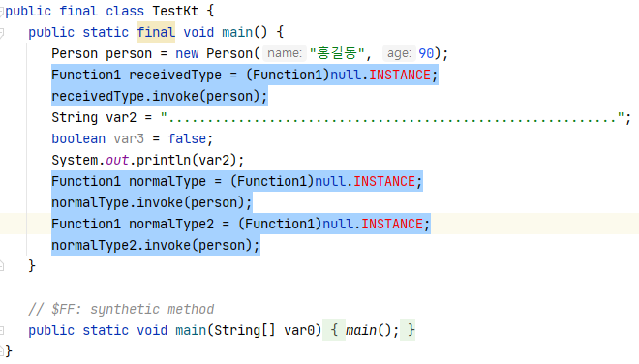Click the class name 'TestKt'
Screen dimensions: 639x364
(x=175, y=11)
